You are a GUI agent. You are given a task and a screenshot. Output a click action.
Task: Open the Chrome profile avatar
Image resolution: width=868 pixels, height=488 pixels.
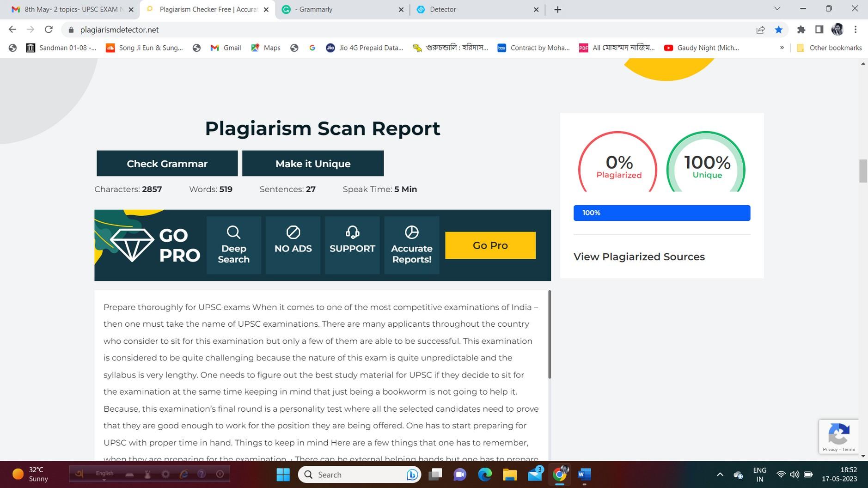(837, 30)
